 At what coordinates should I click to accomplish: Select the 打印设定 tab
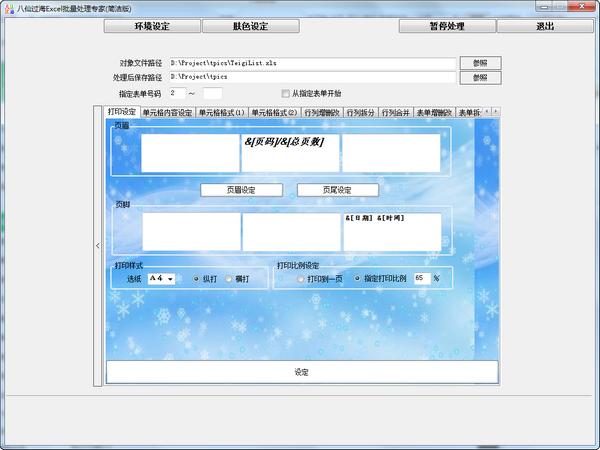tap(122, 112)
